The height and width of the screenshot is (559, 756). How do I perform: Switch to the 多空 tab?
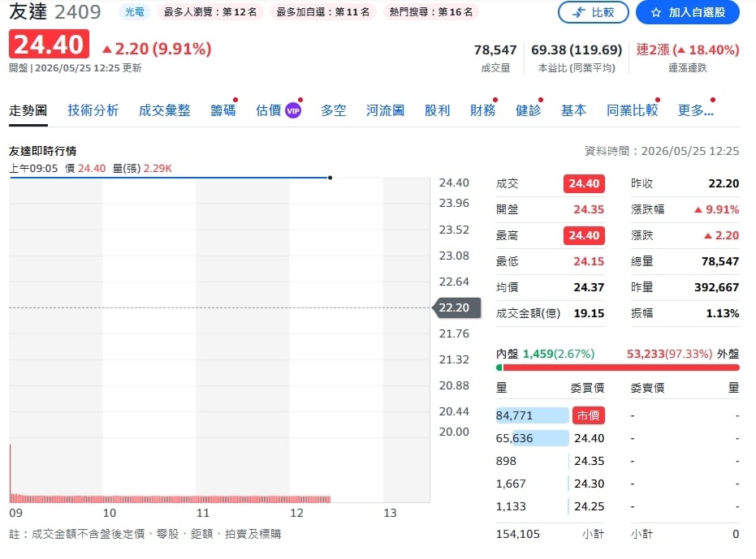point(333,110)
